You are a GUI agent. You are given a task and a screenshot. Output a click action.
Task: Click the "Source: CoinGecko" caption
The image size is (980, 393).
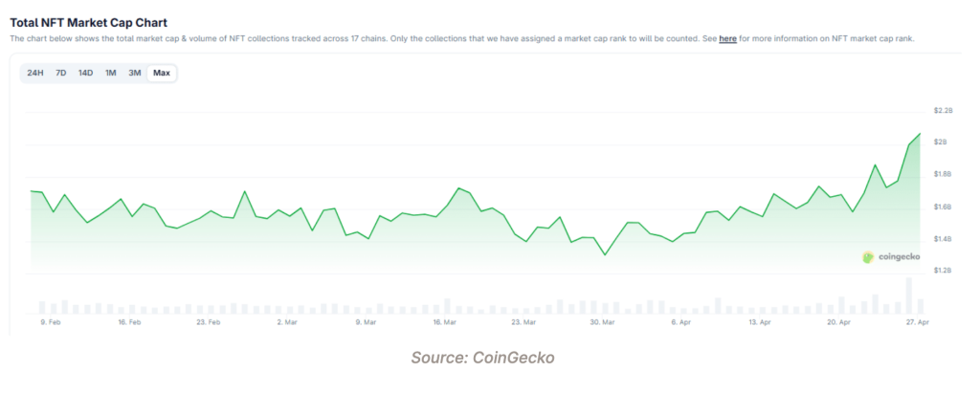[x=482, y=358]
